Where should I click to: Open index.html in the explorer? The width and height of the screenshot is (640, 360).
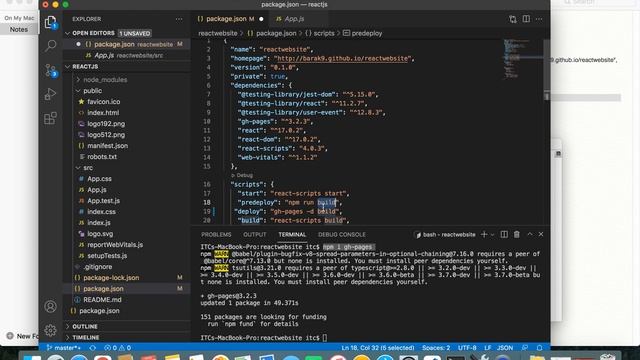(103, 113)
